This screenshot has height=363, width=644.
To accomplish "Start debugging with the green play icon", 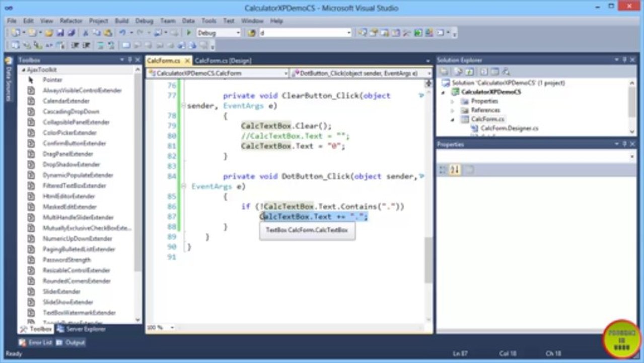I will click(x=188, y=33).
